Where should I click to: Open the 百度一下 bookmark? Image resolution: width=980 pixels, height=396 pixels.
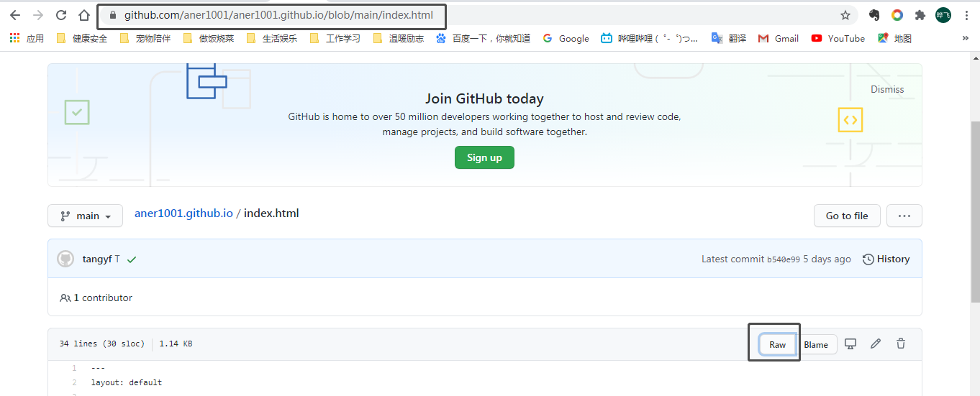[483, 38]
